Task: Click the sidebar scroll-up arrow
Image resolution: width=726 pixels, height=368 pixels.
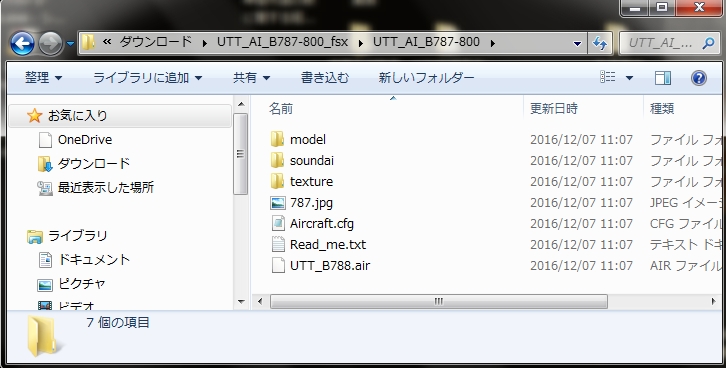Action: pos(241,104)
